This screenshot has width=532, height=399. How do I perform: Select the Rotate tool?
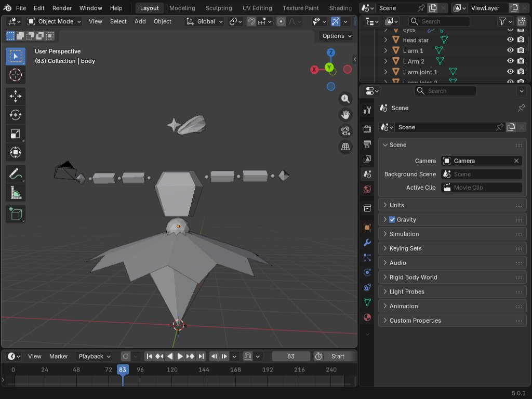pyautogui.click(x=15, y=115)
